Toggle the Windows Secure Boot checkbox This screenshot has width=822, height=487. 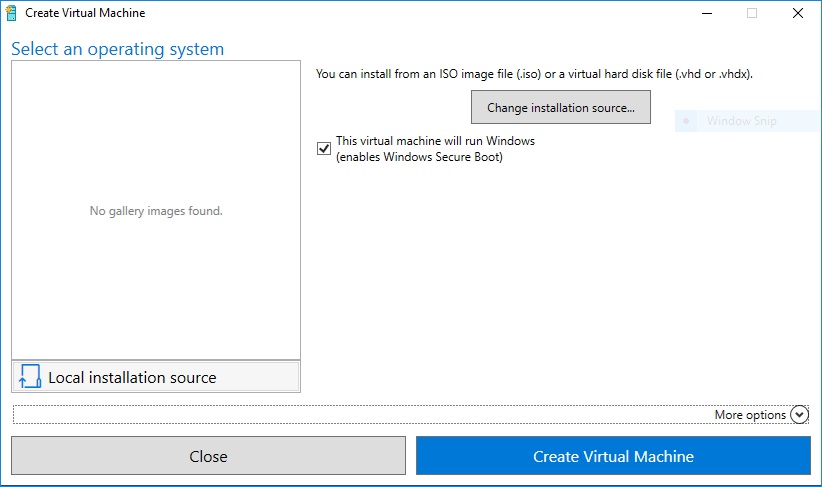tap(324, 149)
